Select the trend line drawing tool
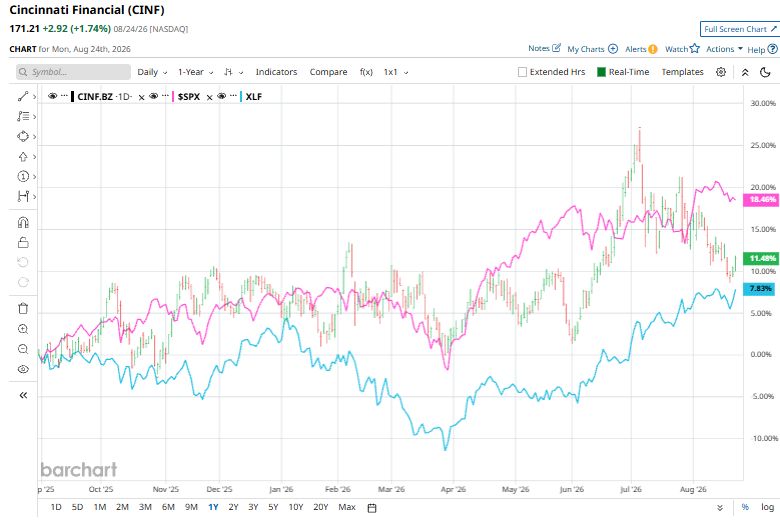780x522 pixels. (x=23, y=97)
